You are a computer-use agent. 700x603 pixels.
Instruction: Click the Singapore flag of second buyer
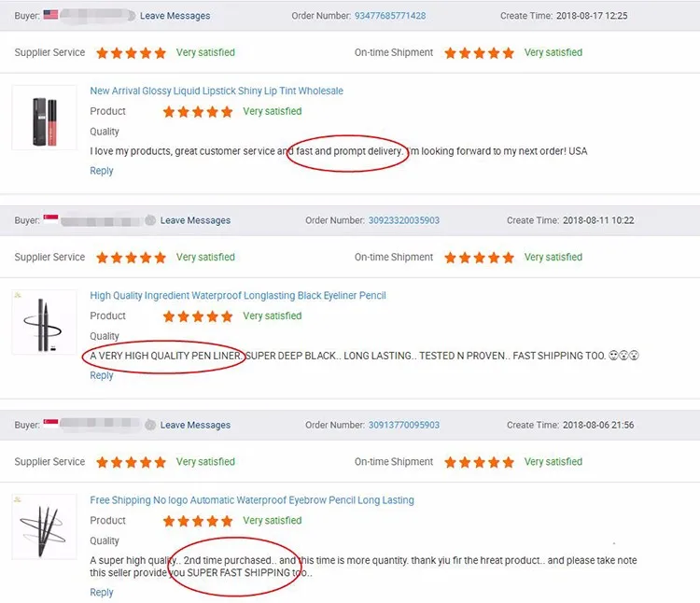tap(50, 219)
